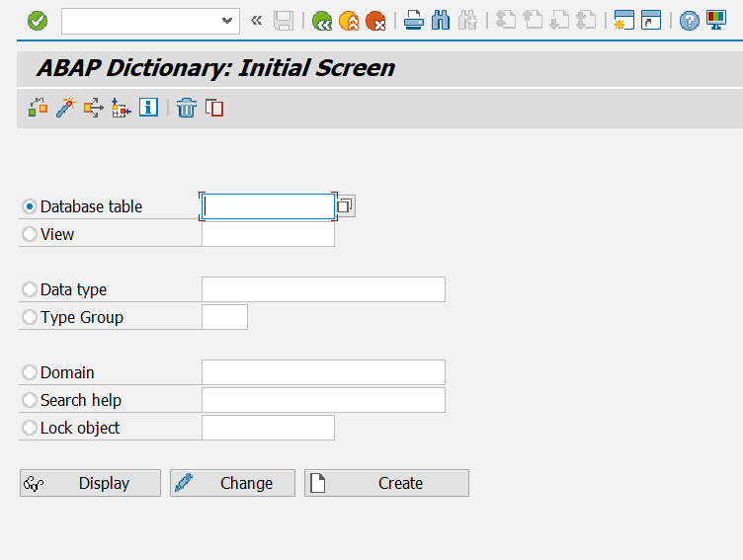Image resolution: width=743 pixels, height=560 pixels.
Task: Click the View name input field
Action: [268, 234]
